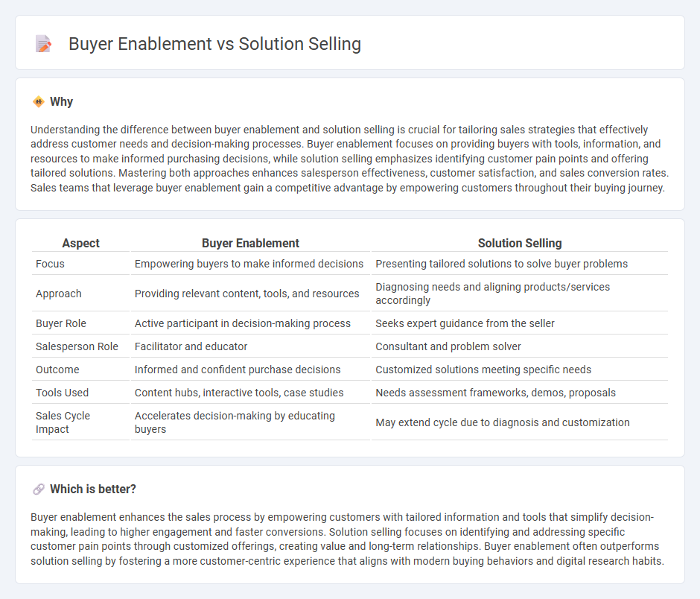Click the orange diamond icon next to Why
The width and height of the screenshot is (700, 599).
39,102
